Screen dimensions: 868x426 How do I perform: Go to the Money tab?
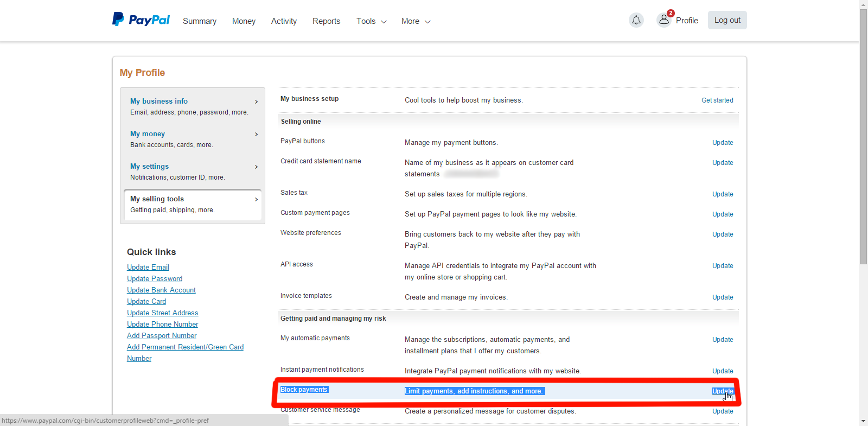pos(244,21)
